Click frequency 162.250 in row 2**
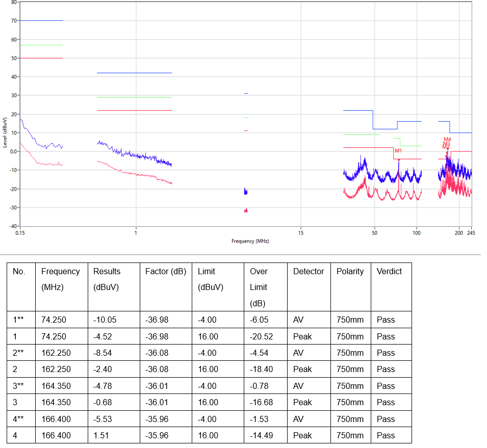The width and height of the screenshot is (487, 448). [x=56, y=353]
